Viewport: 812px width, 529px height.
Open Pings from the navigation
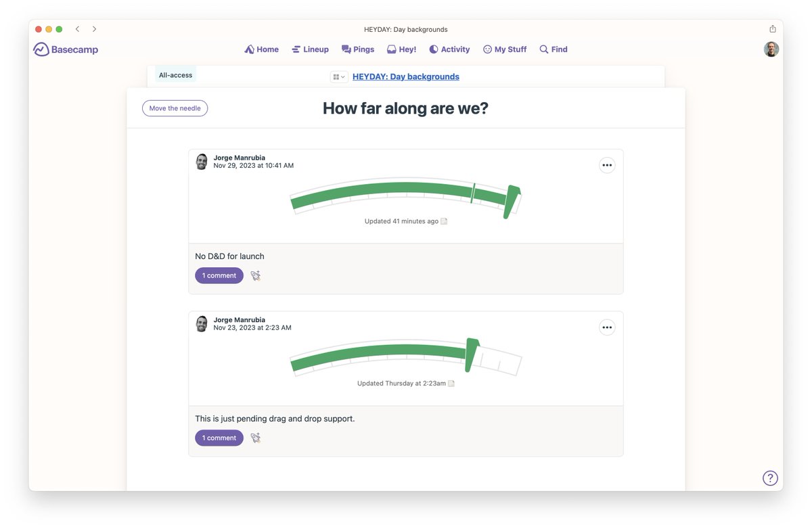pos(358,49)
